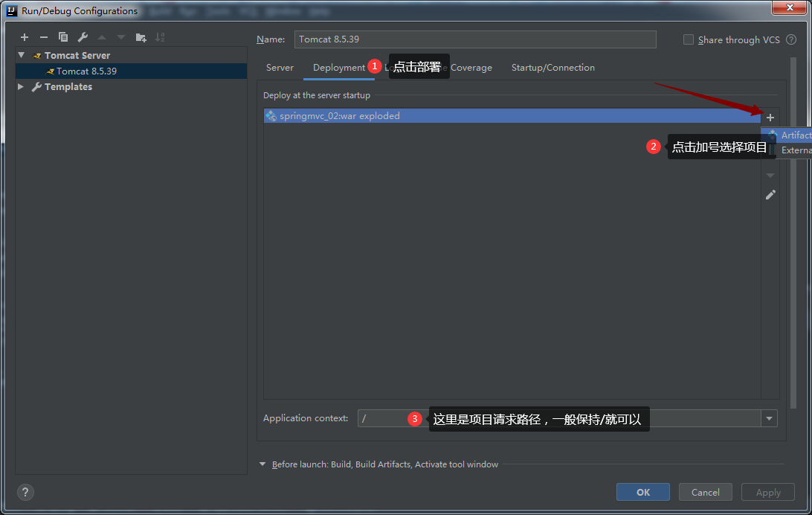Click the Apply button
Image resolution: width=812 pixels, height=515 pixels.
tap(768, 492)
